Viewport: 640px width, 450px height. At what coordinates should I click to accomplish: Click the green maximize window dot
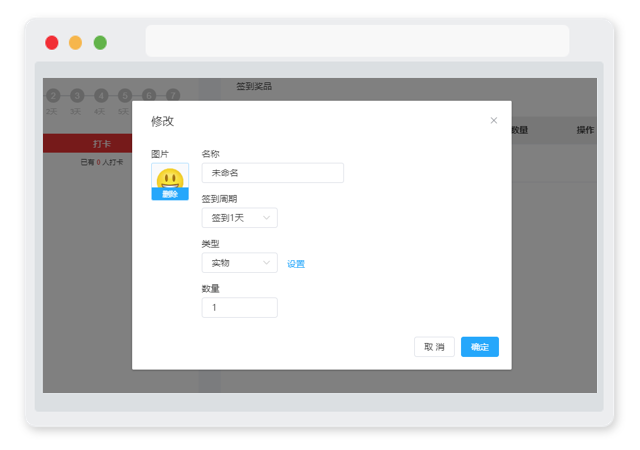(100, 42)
